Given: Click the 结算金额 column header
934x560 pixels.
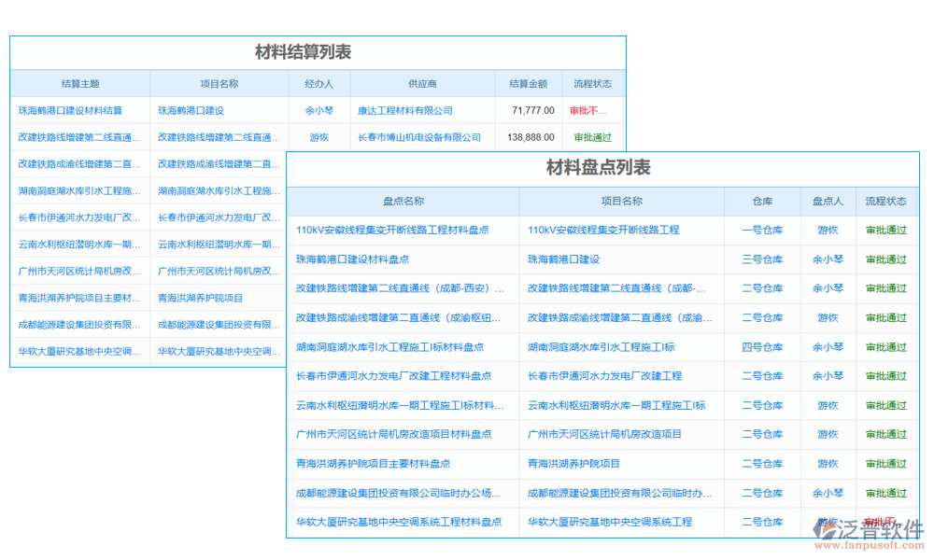Looking at the screenshot, I should 529,83.
